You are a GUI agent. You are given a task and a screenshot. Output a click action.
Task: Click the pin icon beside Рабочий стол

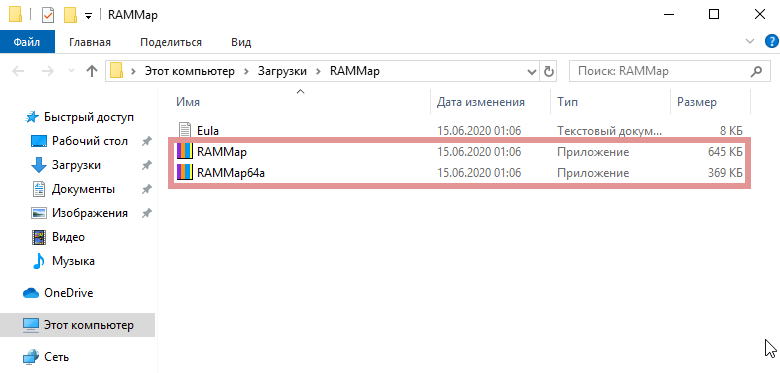click(146, 141)
